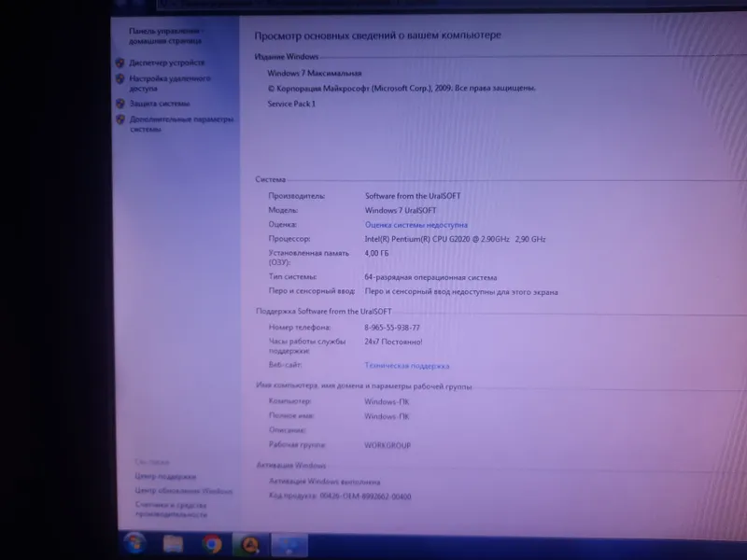Switch to the AIMP player taskbar button
747x560 pixels.
coord(250,545)
